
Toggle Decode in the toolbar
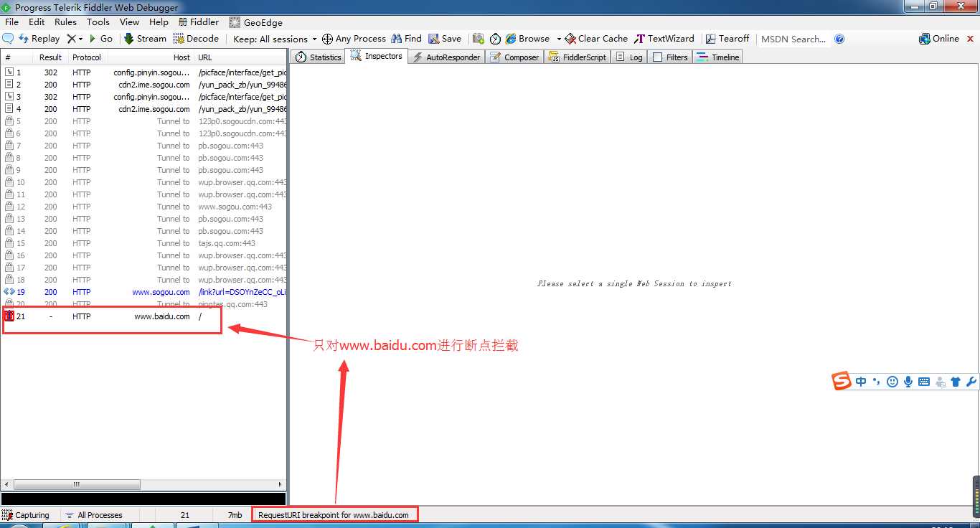[196, 39]
